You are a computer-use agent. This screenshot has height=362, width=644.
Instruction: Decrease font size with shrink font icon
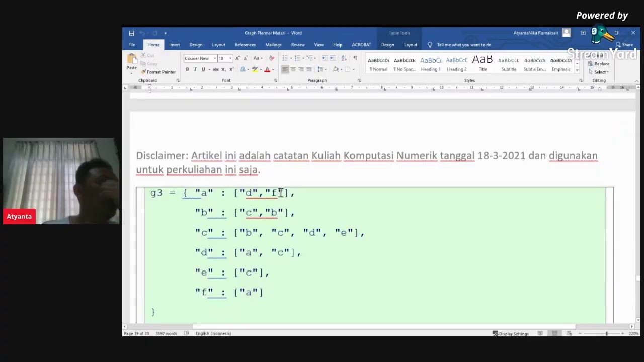(x=245, y=58)
